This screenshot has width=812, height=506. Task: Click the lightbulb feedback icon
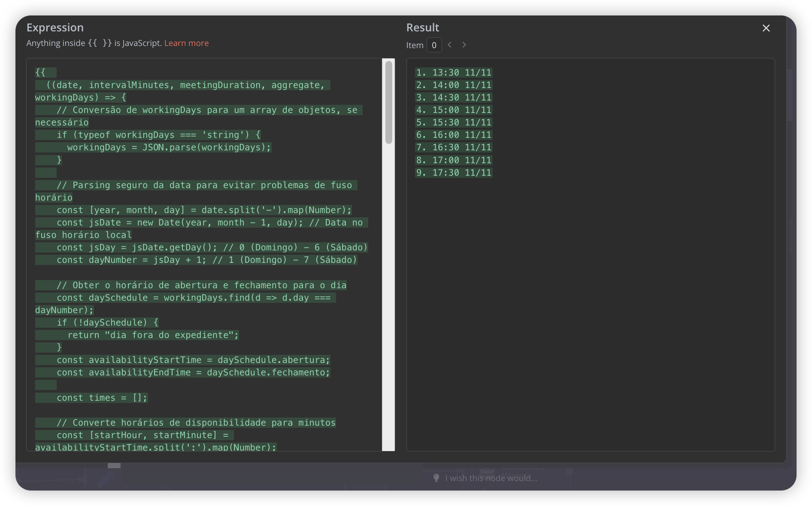click(436, 478)
